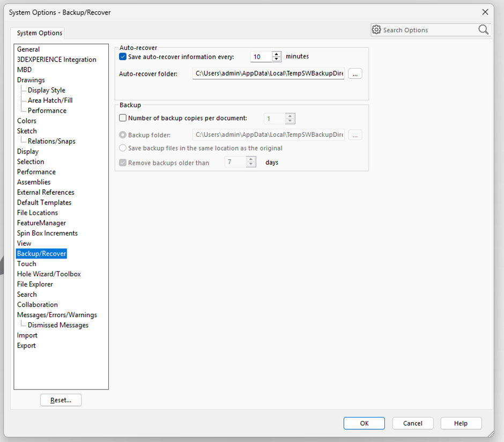504x442 pixels.
Task: Select Performance under Drawings
Action: (x=47, y=110)
